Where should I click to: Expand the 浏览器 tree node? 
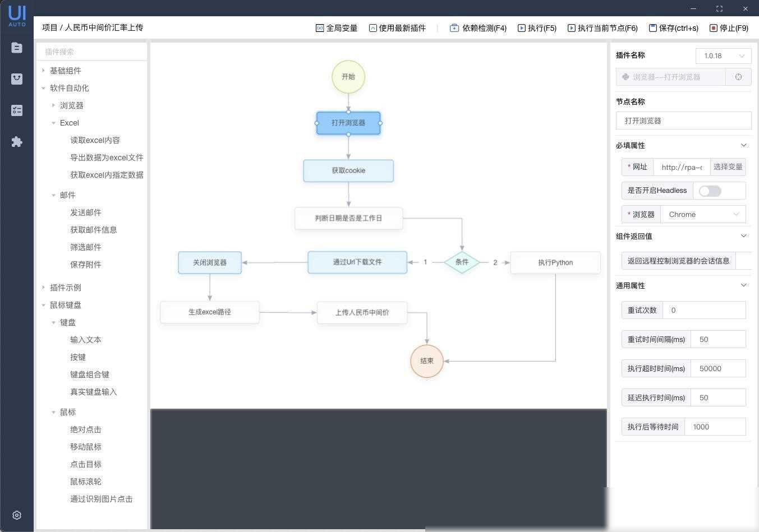point(53,105)
